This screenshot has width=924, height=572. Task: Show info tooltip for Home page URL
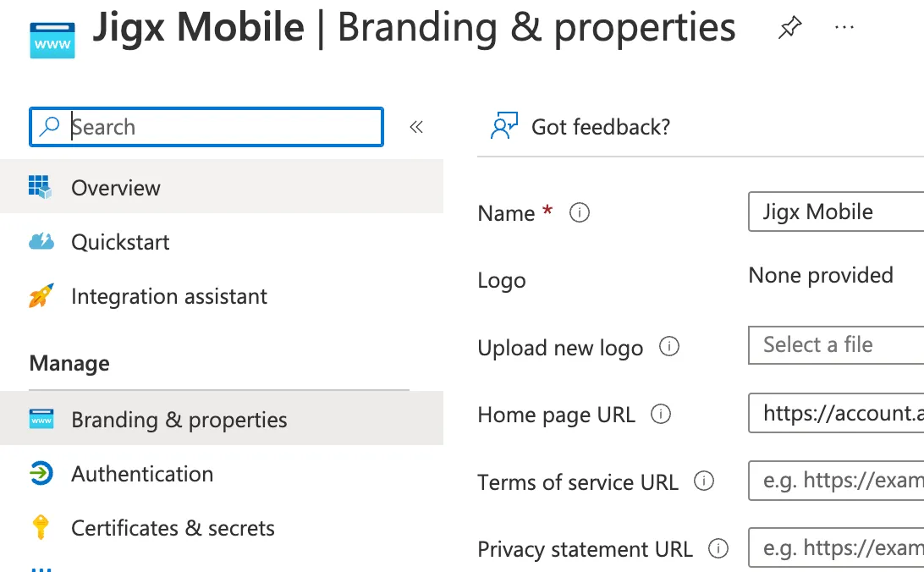pos(661,414)
